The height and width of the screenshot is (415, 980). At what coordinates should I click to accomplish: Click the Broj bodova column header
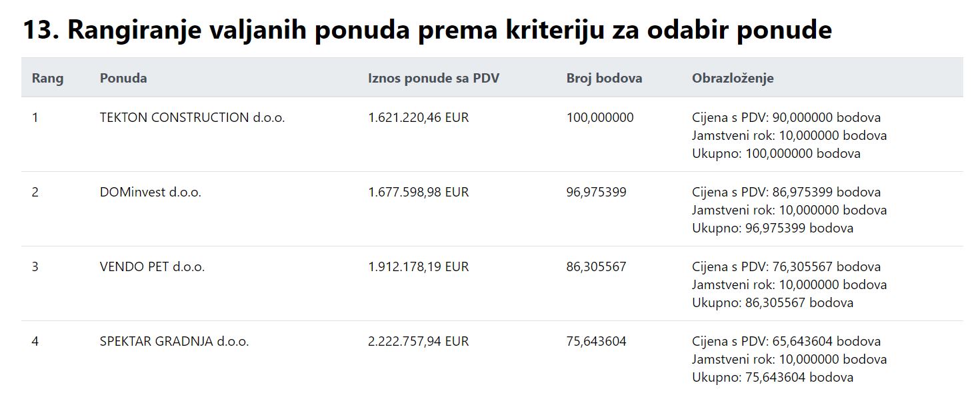point(604,78)
